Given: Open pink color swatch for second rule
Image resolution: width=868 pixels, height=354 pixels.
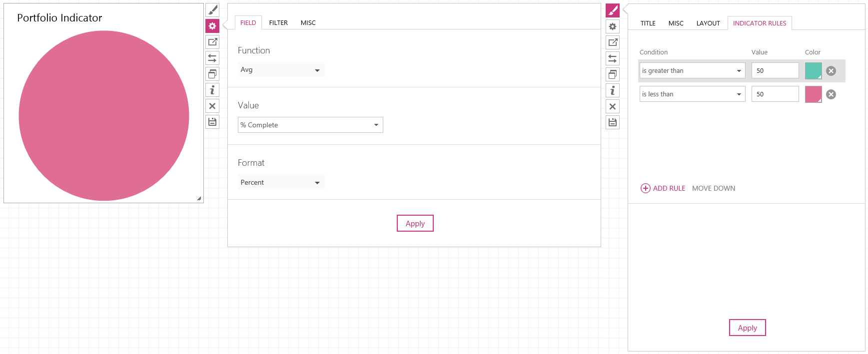Looking at the screenshot, I should pyautogui.click(x=814, y=94).
